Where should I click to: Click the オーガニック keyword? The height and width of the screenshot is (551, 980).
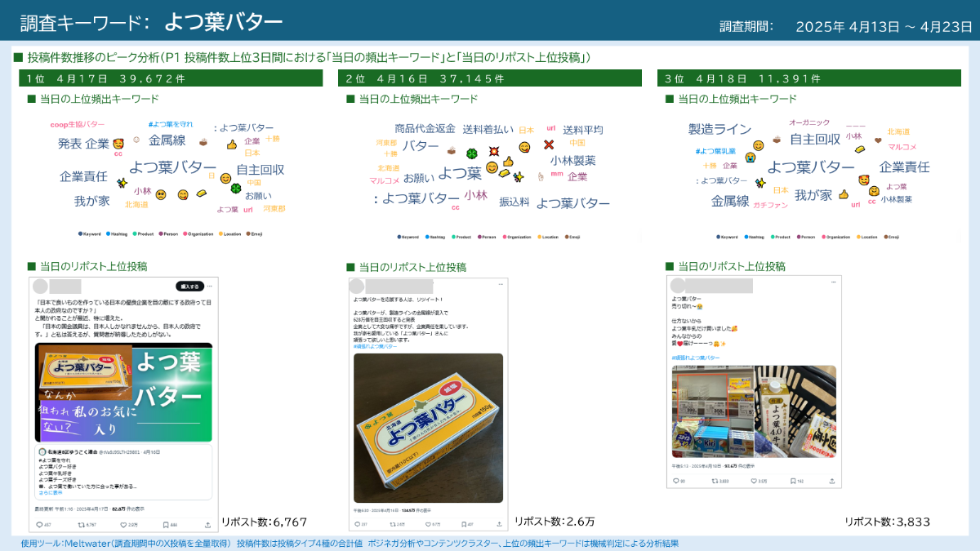pyautogui.click(x=810, y=122)
